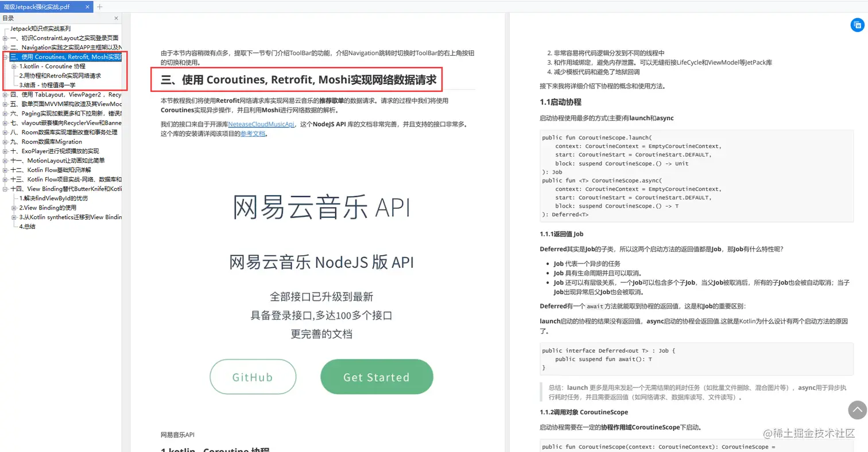The width and height of the screenshot is (868, 452).
Task: Expand chapter 九、Room数据库Migration in outline
Action: click(x=5, y=142)
